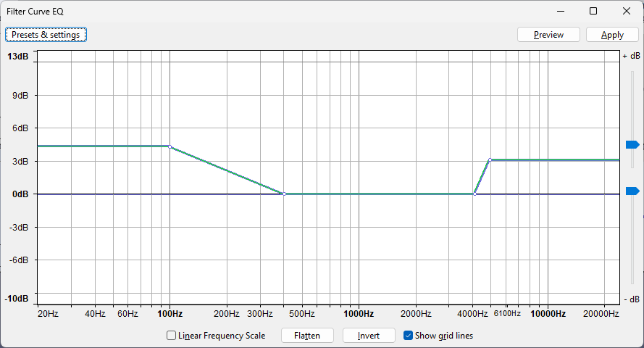Click the 6100Hz frequency axis label
This screenshot has height=348, width=644.
(x=507, y=313)
